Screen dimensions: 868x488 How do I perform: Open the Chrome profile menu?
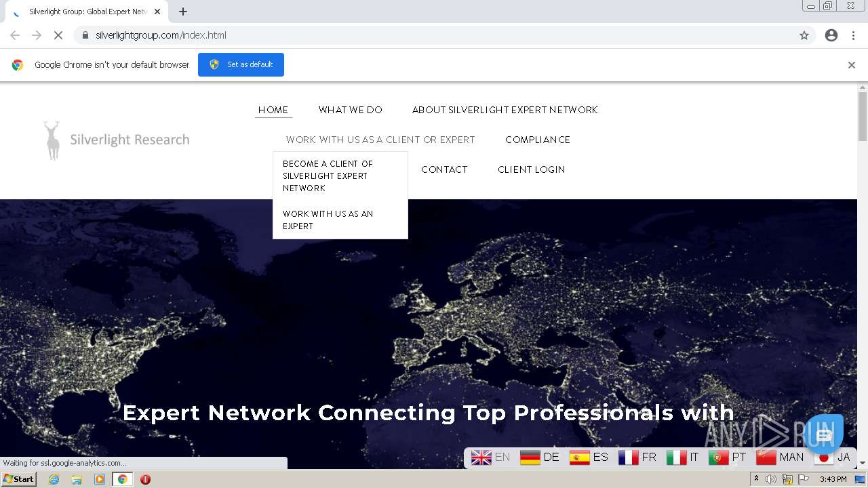(x=831, y=35)
